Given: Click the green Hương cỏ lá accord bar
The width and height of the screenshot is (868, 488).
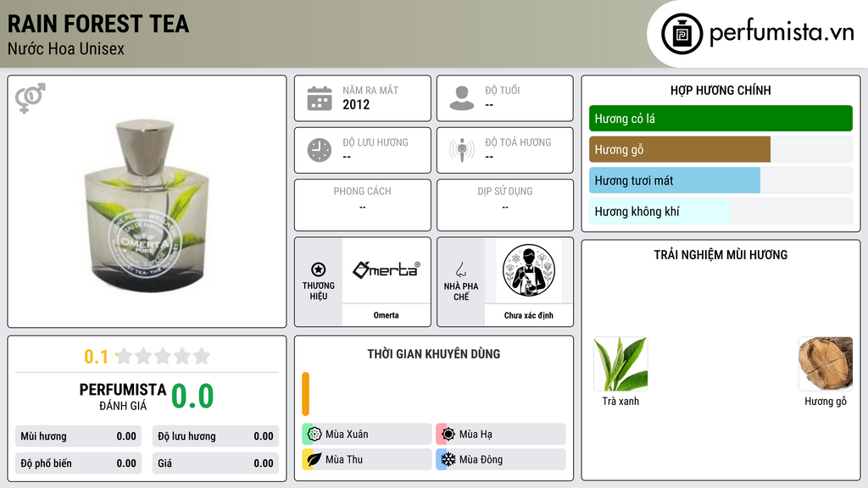Looking at the screenshot, I should tap(721, 119).
